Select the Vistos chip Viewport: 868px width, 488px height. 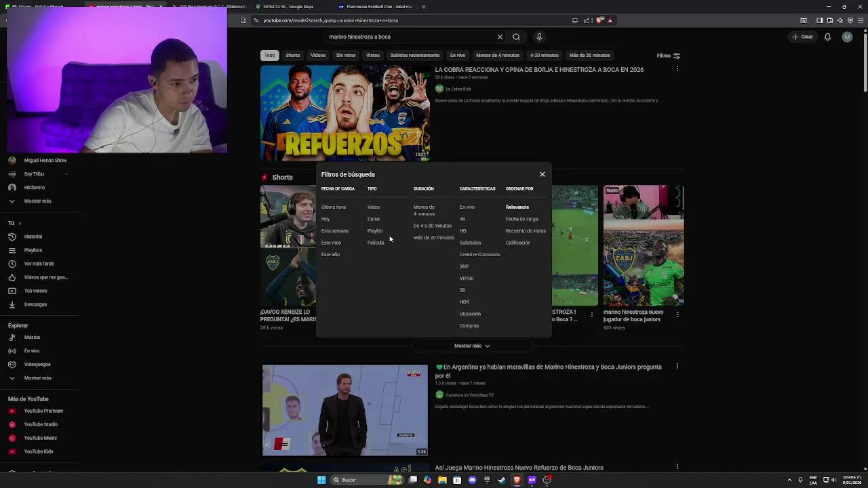[x=373, y=55]
